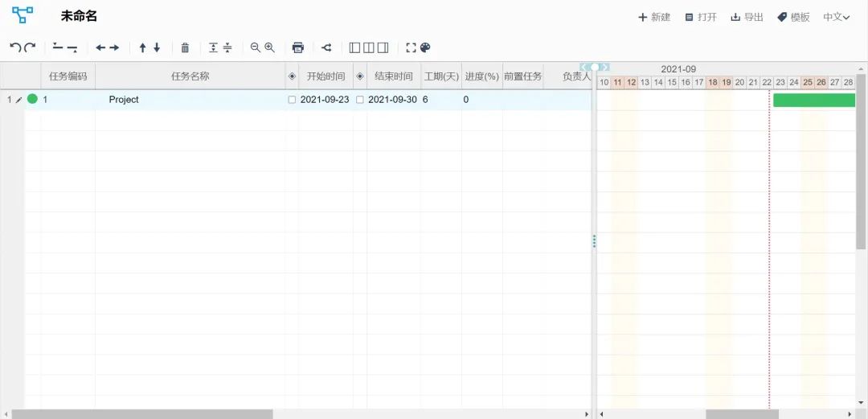Click the 前置任务 column header
Screen dimensions: 868x419
pos(522,76)
